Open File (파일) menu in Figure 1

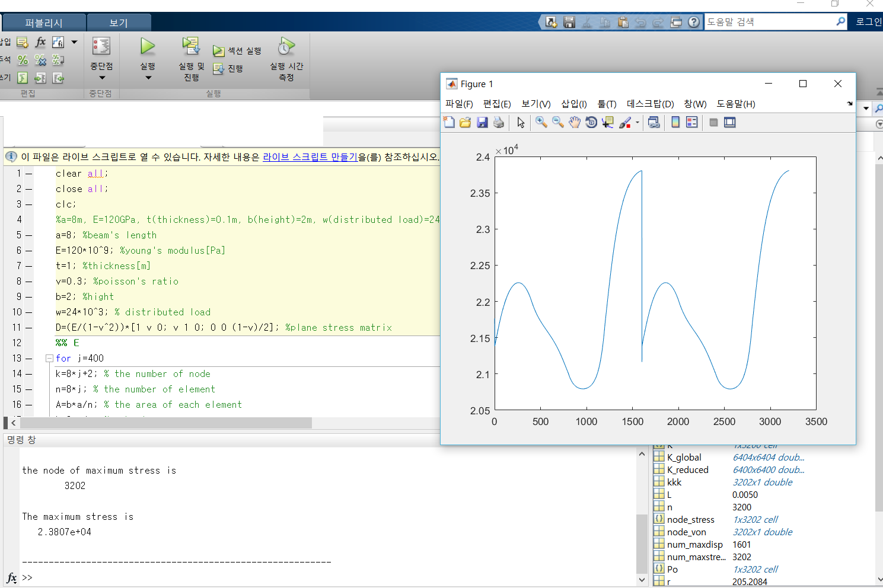point(459,104)
